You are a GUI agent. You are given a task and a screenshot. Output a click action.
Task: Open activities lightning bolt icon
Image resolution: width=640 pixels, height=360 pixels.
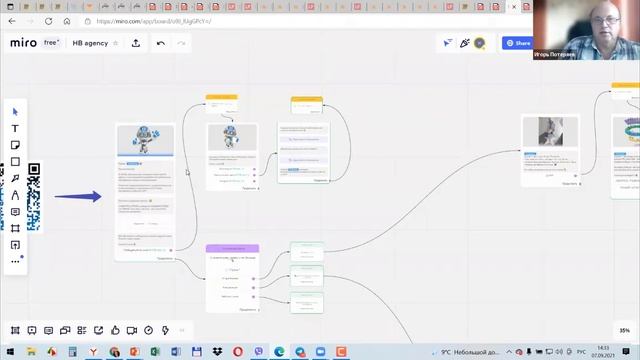(165, 331)
